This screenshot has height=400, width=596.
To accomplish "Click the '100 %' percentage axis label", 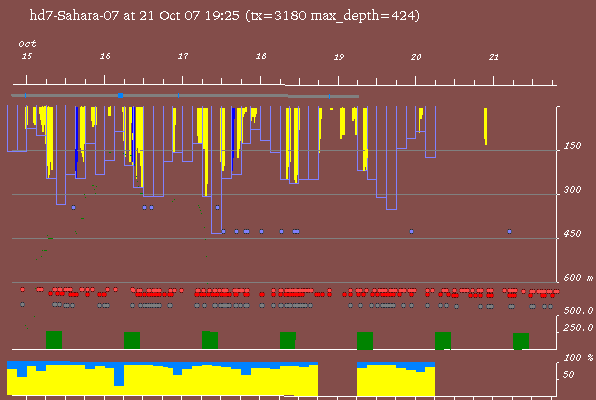I will pyautogui.click(x=579, y=358).
